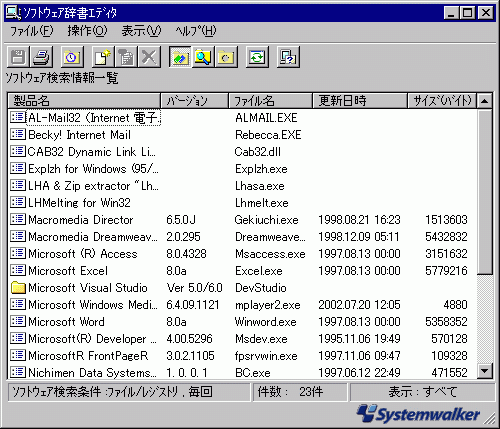Click the 件数: 23件 status bar pane
This screenshot has width=500, height=429.
(300, 392)
